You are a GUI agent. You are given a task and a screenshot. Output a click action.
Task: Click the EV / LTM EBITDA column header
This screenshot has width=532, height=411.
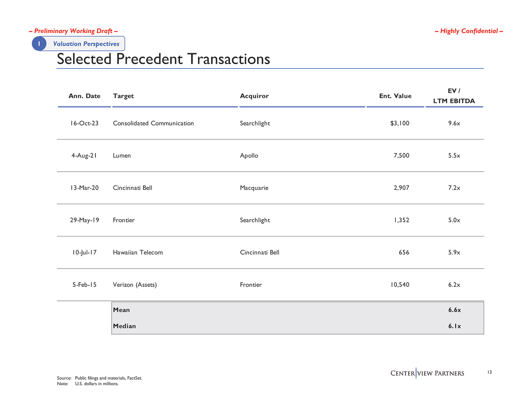(x=454, y=96)
